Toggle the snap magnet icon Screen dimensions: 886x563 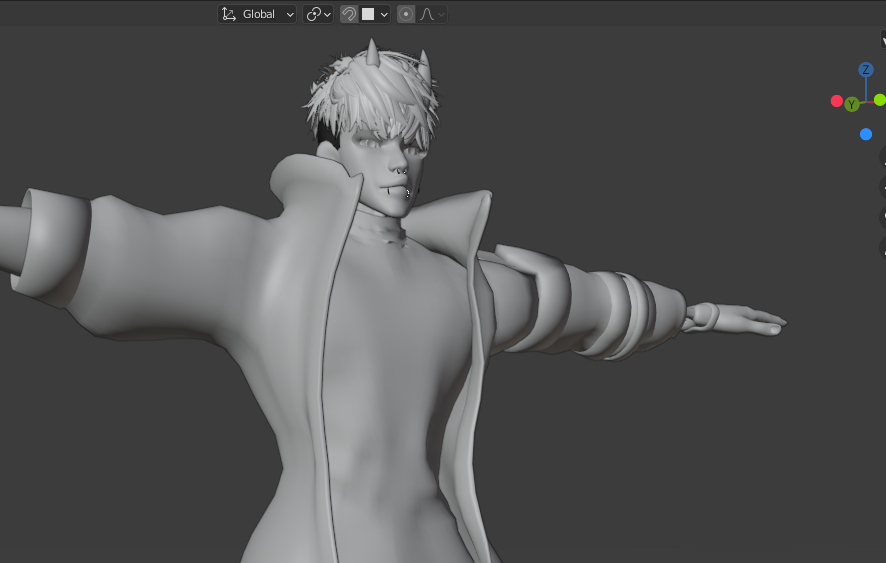tap(349, 14)
